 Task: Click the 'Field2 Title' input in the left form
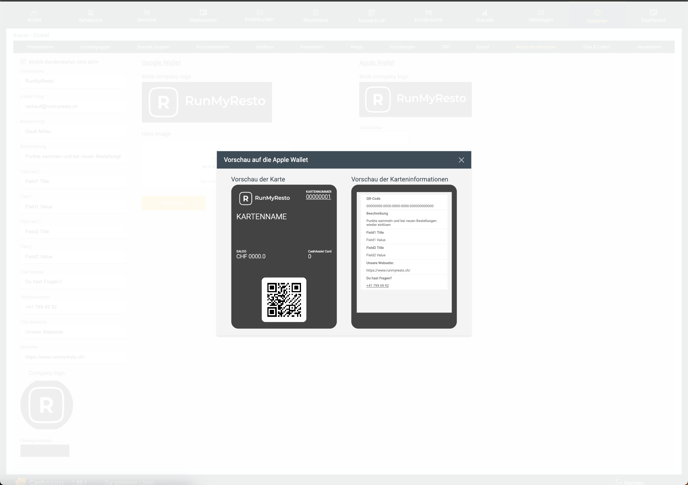point(73,231)
